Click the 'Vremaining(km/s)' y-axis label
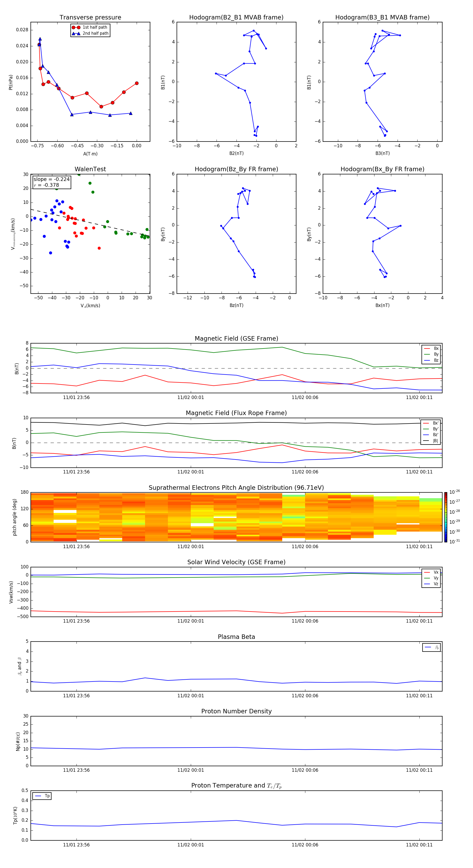Viewport: 473px width, 868px height. tap(13, 234)
